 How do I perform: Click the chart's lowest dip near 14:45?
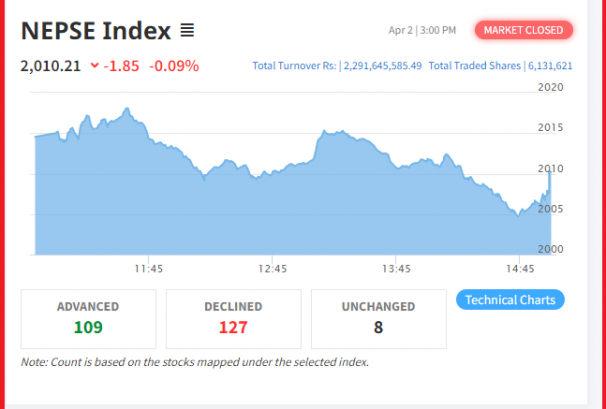[518, 215]
